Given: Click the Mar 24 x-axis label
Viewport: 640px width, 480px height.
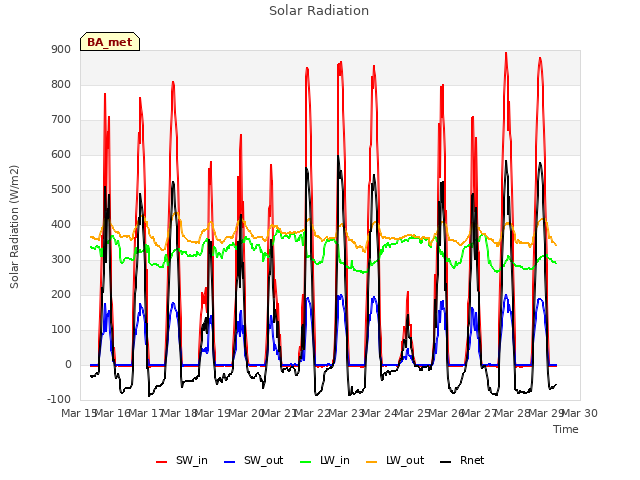Looking at the screenshot, I should tap(380, 413).
